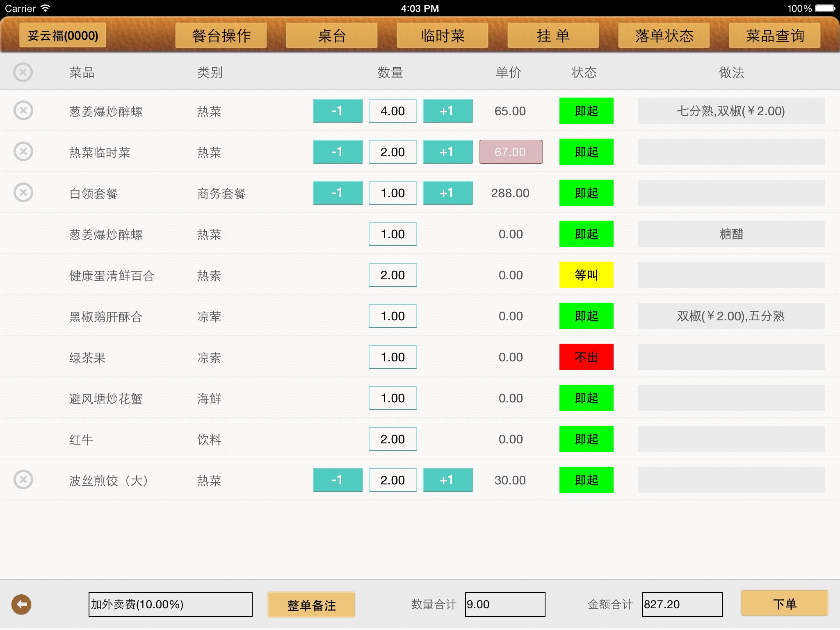Select price 288.00 of 白领套餐
This screenshot has height=630, width=840.
click(510, 193)
